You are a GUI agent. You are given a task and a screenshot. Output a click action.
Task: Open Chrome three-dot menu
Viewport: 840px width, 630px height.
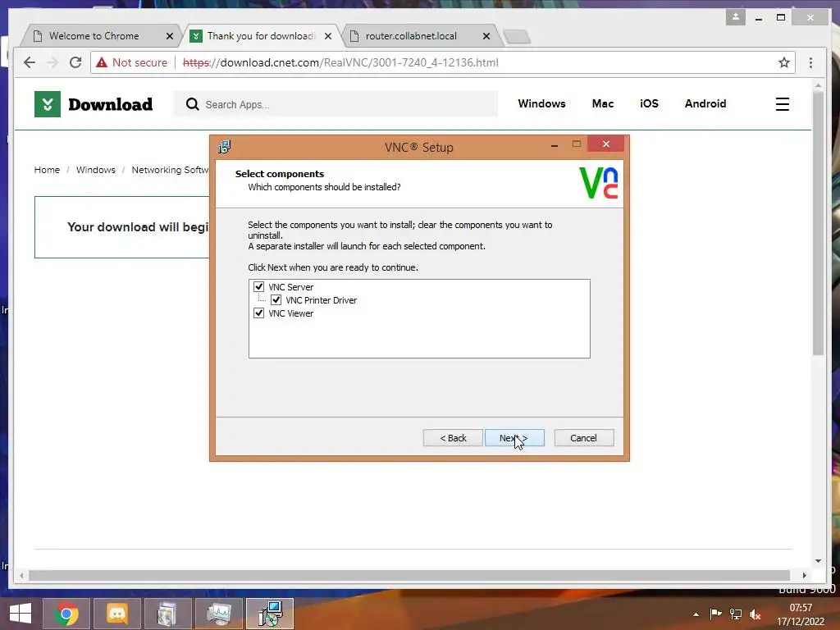click(810, 62)
